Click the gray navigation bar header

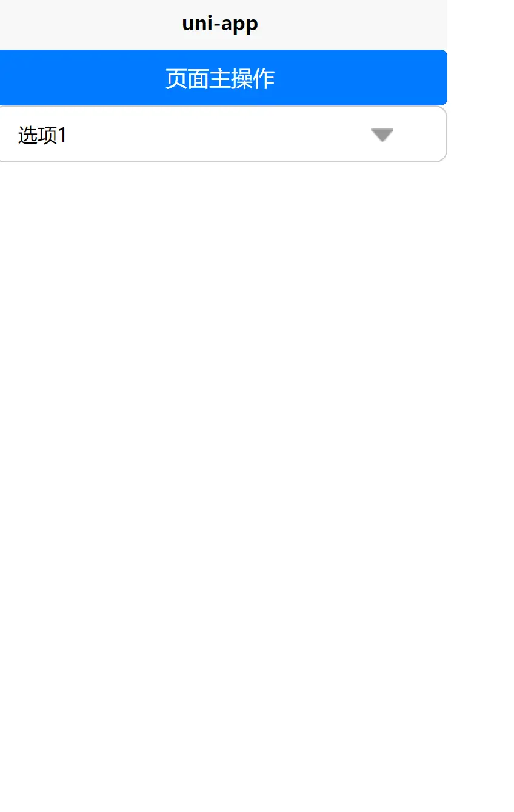tap(223, 25)
